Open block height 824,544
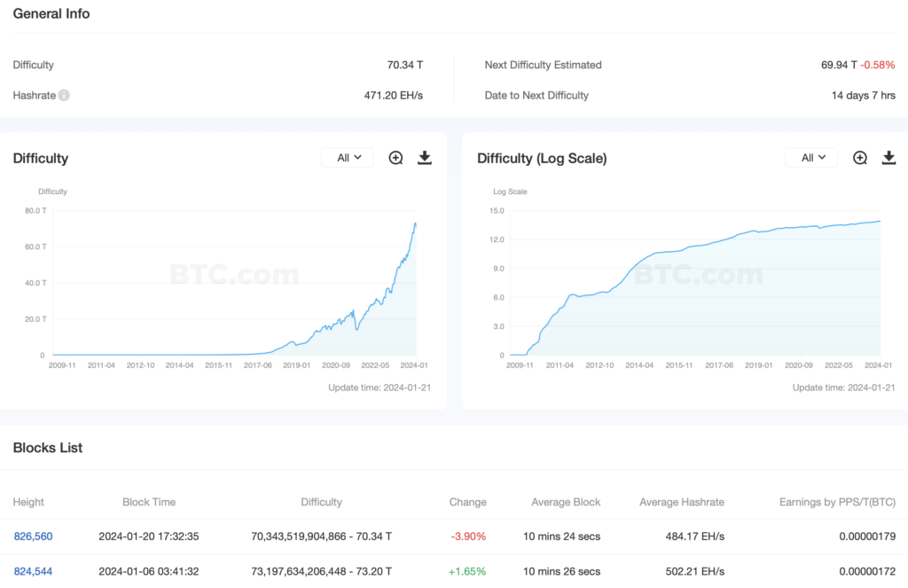The image size is (908, 588). [34, 571]
